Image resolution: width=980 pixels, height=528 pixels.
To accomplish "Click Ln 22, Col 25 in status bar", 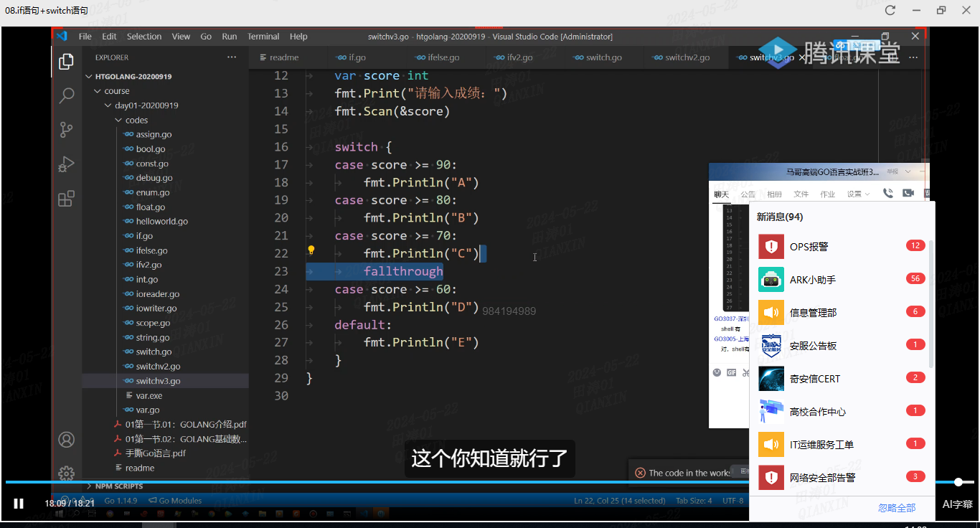I will (x=619, y=500).
